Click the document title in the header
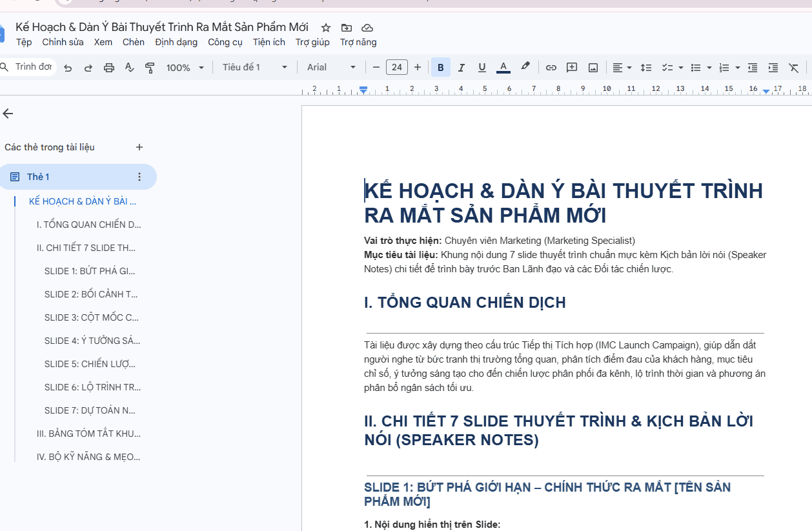 point(162,27)
